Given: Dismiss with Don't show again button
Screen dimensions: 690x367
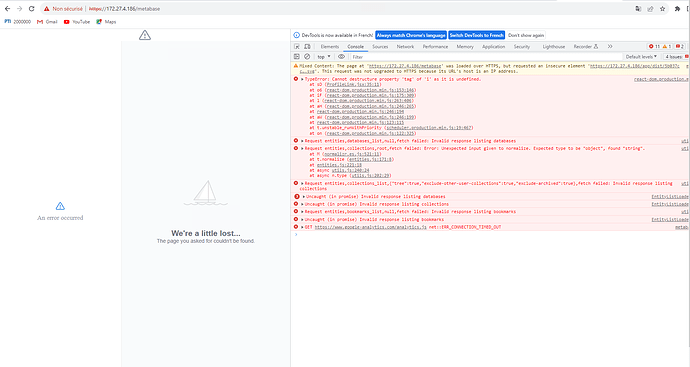Looking at the screenshot, I should pyautogui.click(x=526, y=35).
